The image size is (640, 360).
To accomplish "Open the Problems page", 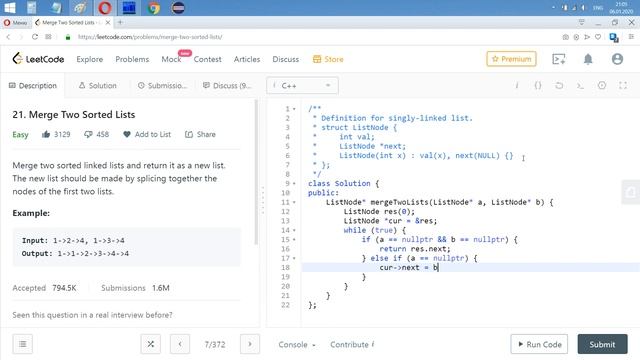I will coord(132,59).
